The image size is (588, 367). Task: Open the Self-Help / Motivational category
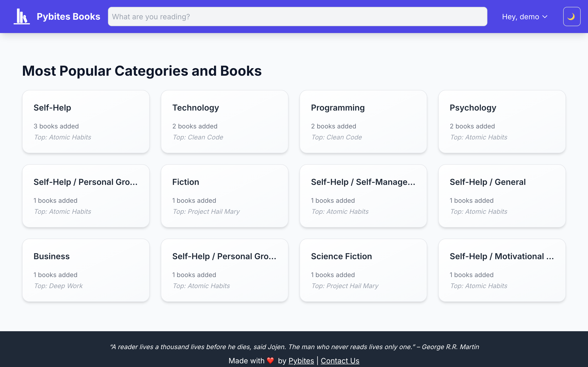(502, 270)
